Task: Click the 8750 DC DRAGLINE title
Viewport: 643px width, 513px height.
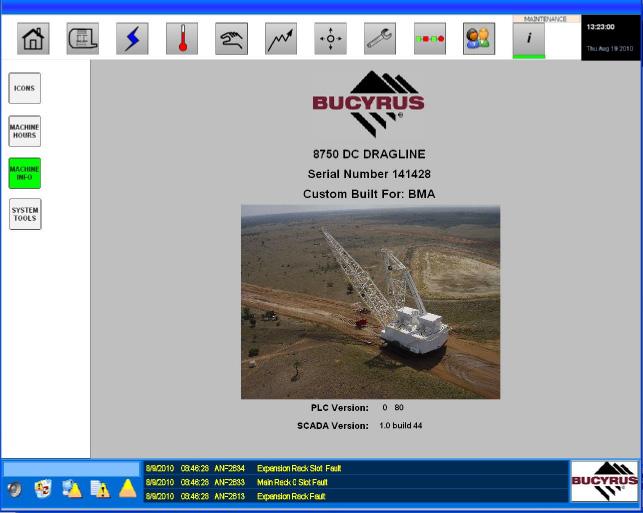Action: (x=369, y=154)
